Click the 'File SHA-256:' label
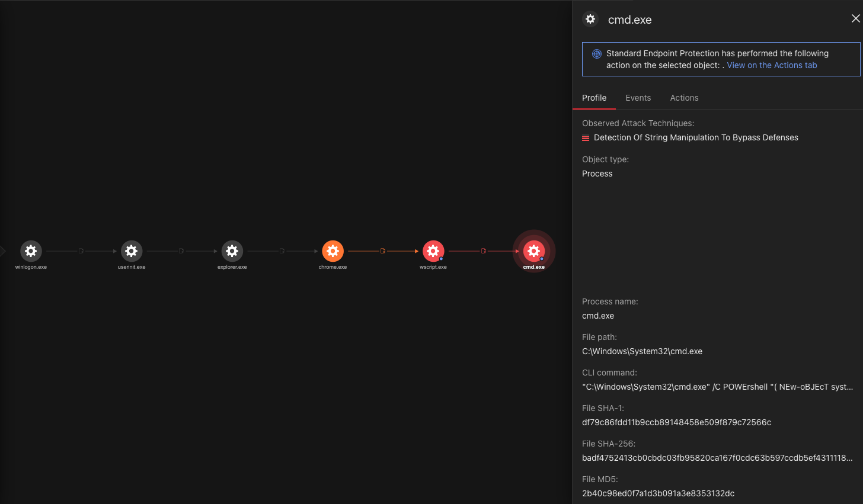This screenshot has height=504, width=863. [608, 444]
